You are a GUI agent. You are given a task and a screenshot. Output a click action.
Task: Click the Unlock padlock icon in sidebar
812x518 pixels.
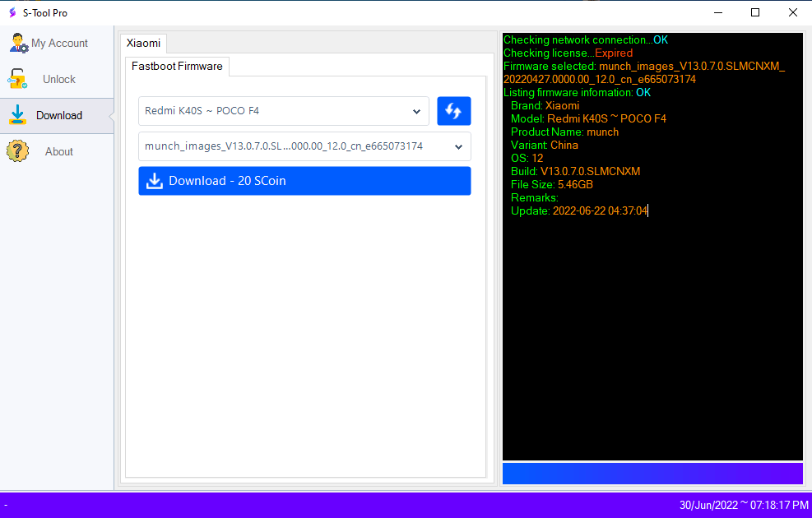click(17, 80)
